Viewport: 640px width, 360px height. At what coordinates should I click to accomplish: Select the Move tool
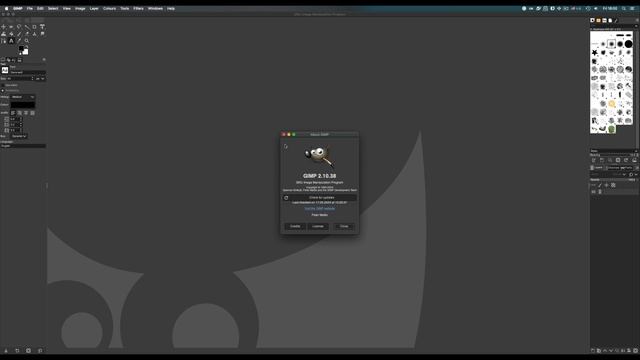coord(3,27)
